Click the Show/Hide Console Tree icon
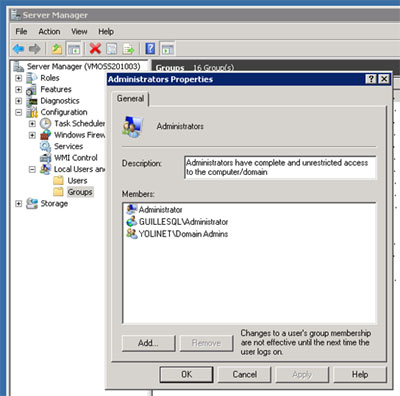400x396 pixels. (x=74, y=49)
